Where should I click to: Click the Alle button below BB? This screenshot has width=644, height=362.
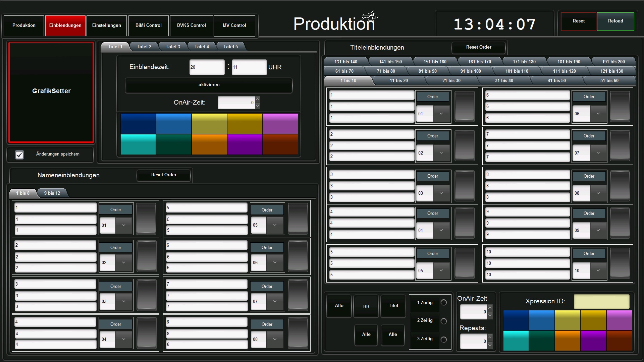click(x=366, y=335)
